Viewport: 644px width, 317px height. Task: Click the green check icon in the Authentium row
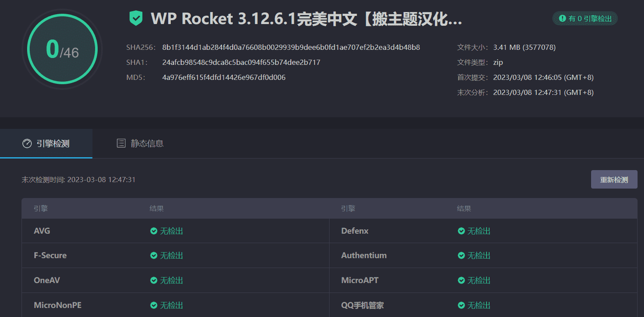coord(461,256)
